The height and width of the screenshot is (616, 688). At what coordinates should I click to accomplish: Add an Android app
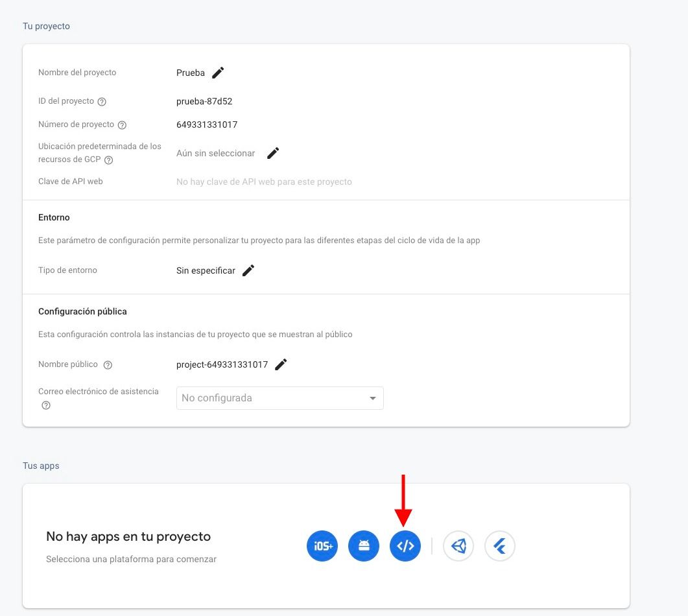click(364, 546)
